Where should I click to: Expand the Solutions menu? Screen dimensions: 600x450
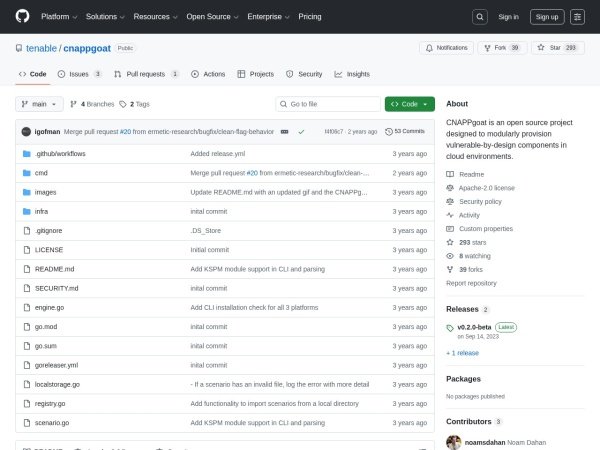coord(105,17)
